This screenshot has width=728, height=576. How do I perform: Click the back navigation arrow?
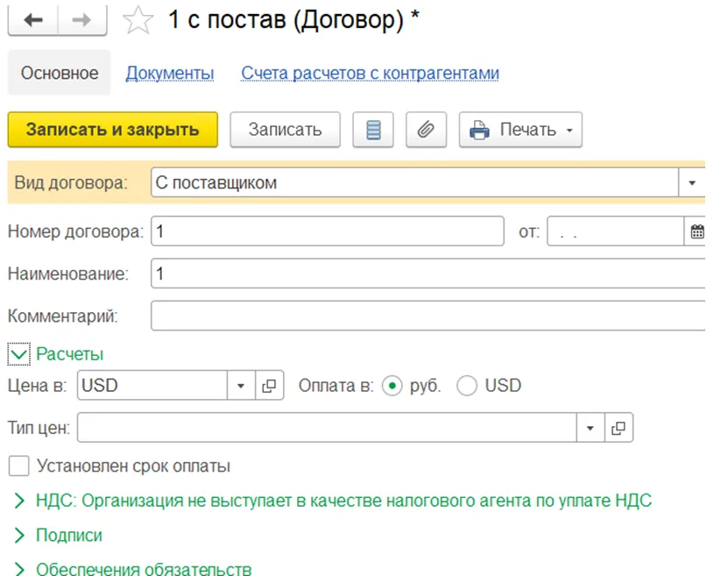[33, 21]
